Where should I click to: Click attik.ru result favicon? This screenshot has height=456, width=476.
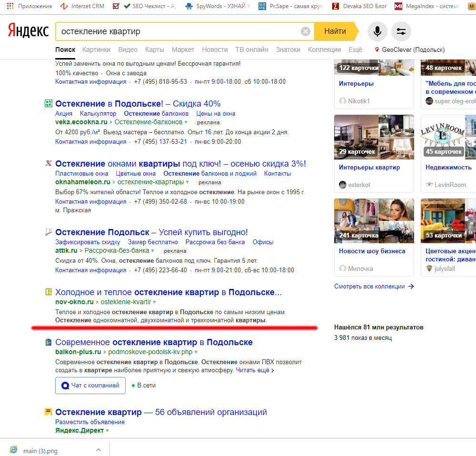coord(49,232)
